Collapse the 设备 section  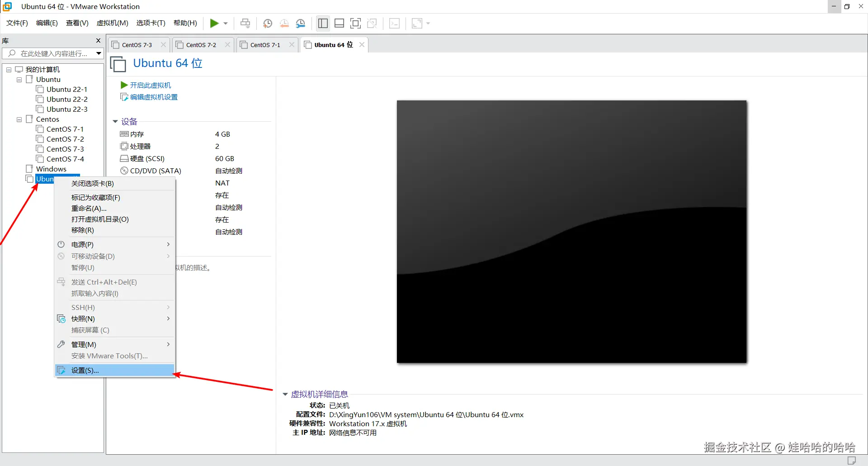point(115,122)
